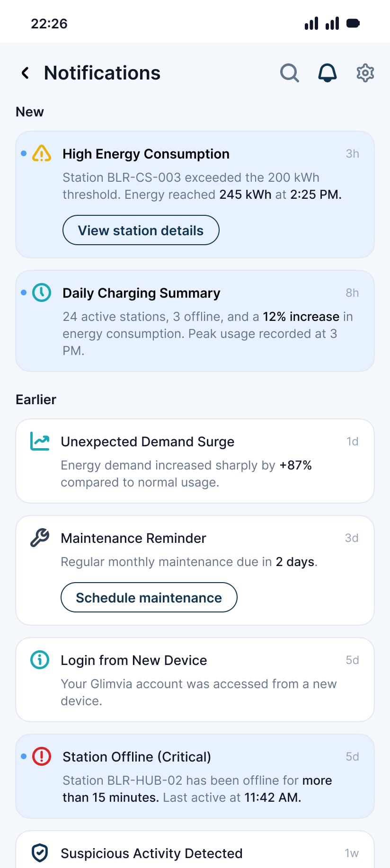The height and width of the screenshot is (868, 390).
Task: Tap the back arrow beside Notifications
Action: tap(26, 73)
